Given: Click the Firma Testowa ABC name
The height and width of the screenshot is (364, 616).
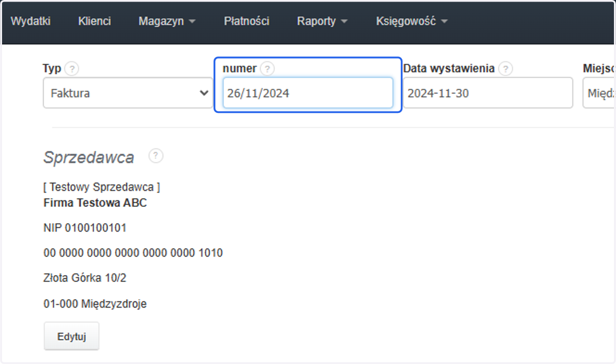Looking at the screenshot, I should point(95,203).
